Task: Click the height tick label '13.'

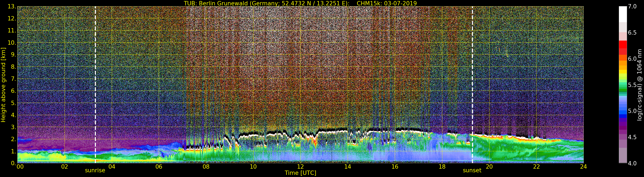Action: click(x=12, y=6)
